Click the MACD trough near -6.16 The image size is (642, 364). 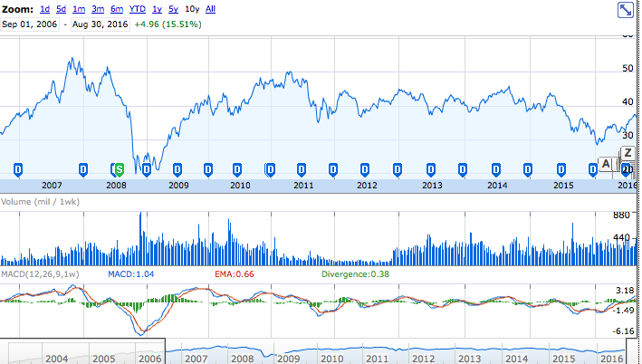click(x=141, y=334)
